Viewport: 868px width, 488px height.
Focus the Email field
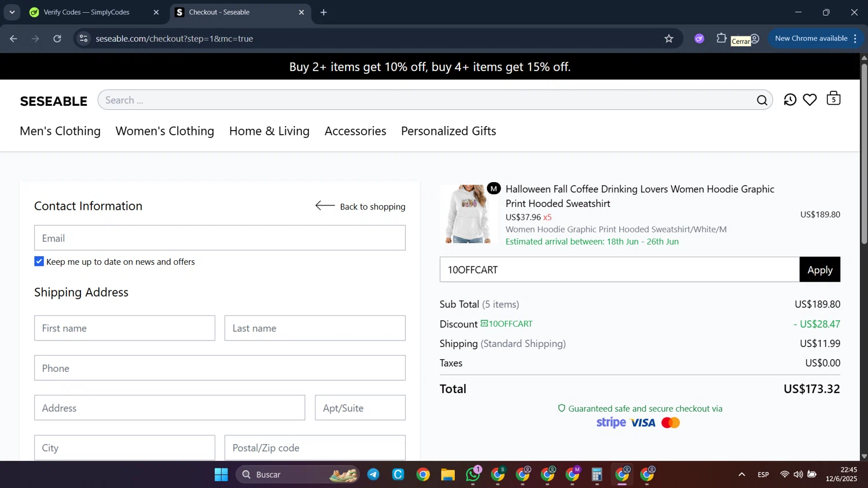tap(220, 238)
